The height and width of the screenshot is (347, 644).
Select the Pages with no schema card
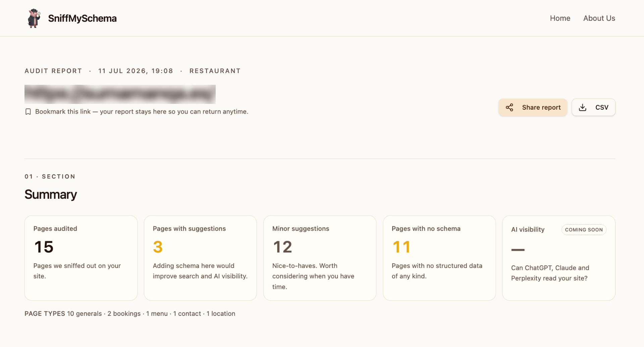[439, 258]
